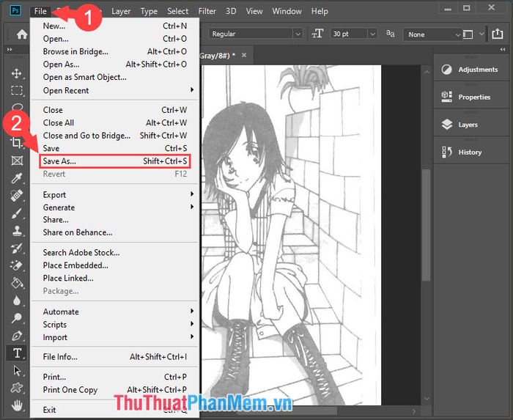Select the Move tool
The image size is (513, 420).
click(17, 73)
